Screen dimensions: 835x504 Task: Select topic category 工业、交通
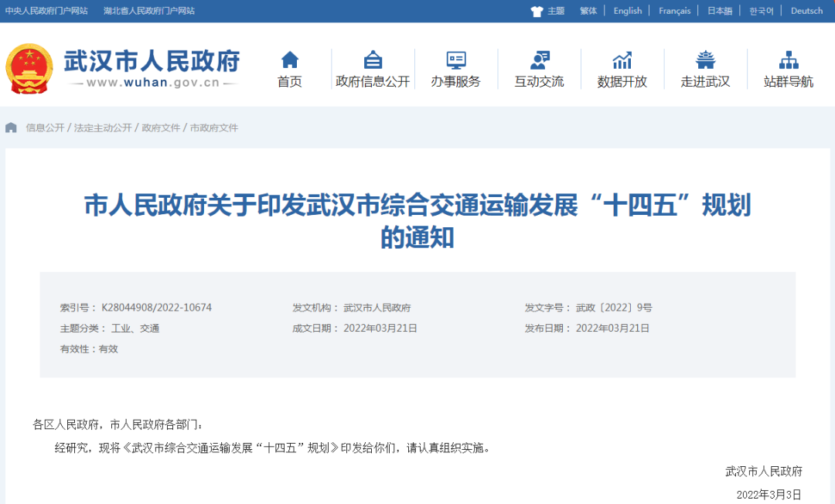click(135, 329)
